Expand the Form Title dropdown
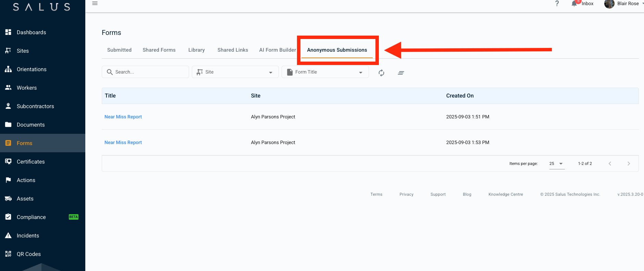Viewport: 644px width, 271px height. click(325, 72)
